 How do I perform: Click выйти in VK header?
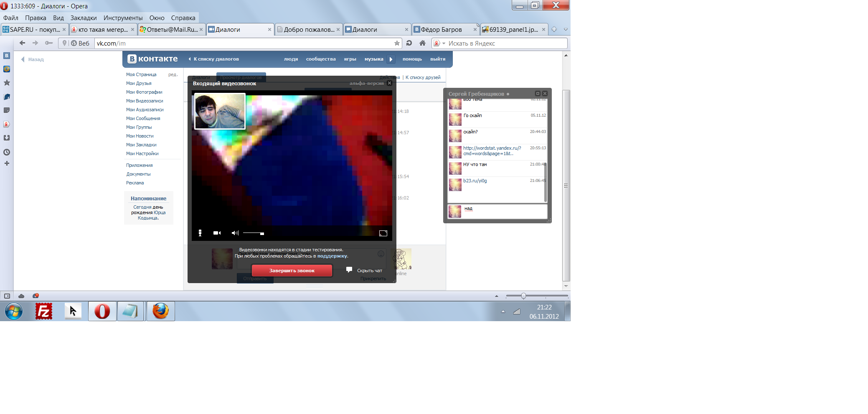pyautogui.click(x=438, y=59)
